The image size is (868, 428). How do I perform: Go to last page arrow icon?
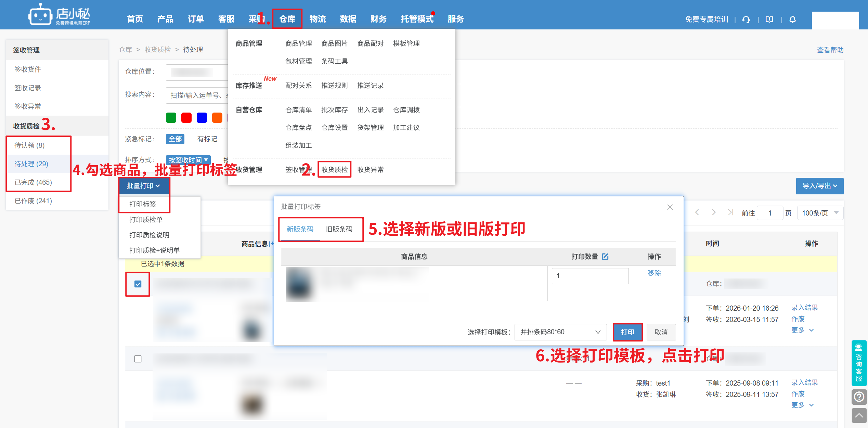730,212
